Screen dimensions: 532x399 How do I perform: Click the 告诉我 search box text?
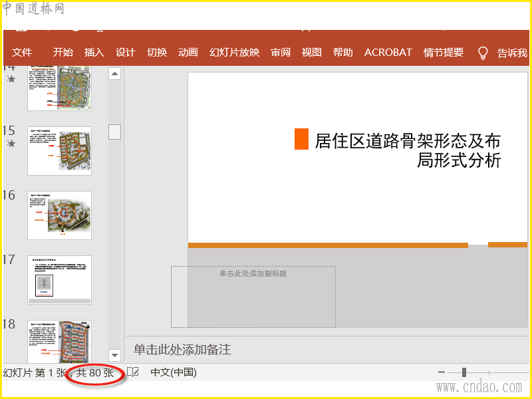pos(512,53)
